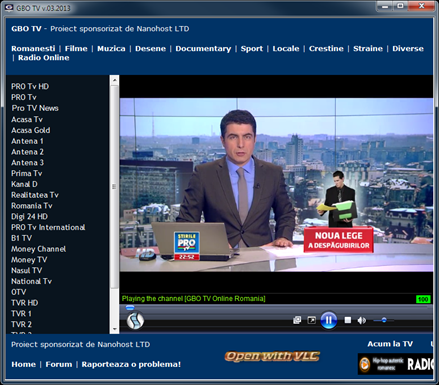Select Money TV channel
Image resolution: width=439 pixels, height=385 pixels.
(x=29, y=260)
